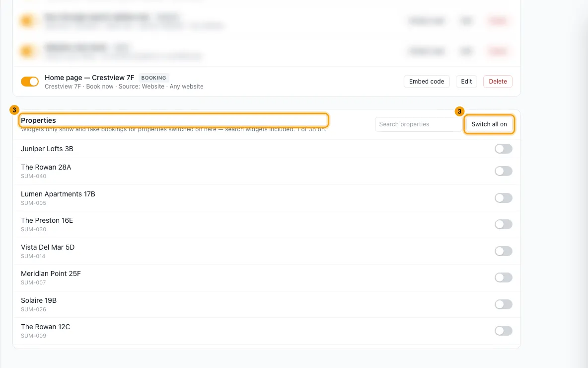The image size is (588, 368).
Task: Turn on Lumen Apartments 17B toggle
Action: point(503,198)
